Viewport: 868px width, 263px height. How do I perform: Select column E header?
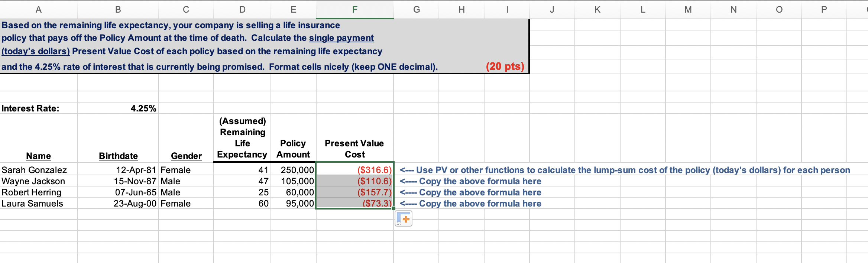294,10
